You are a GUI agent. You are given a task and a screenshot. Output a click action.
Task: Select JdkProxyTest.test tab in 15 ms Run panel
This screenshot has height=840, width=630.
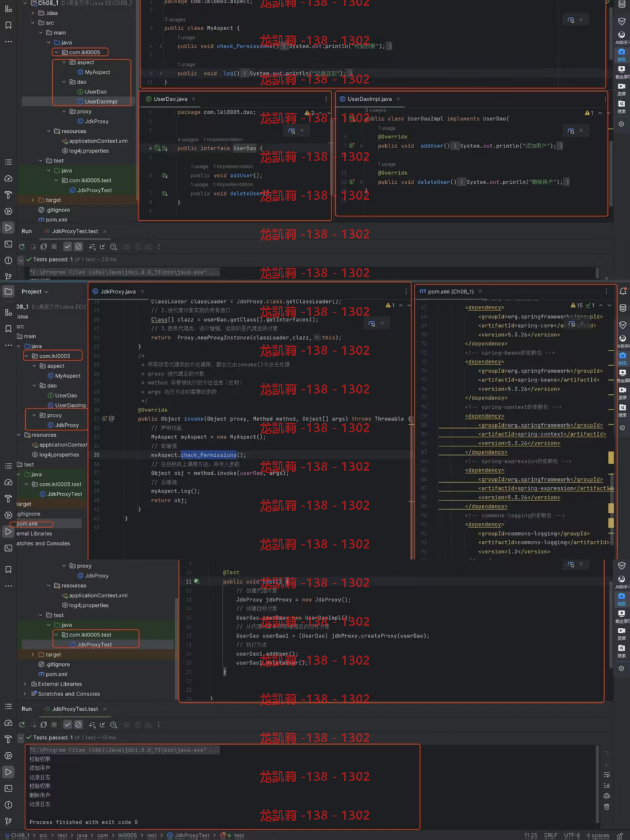point(74,709)
